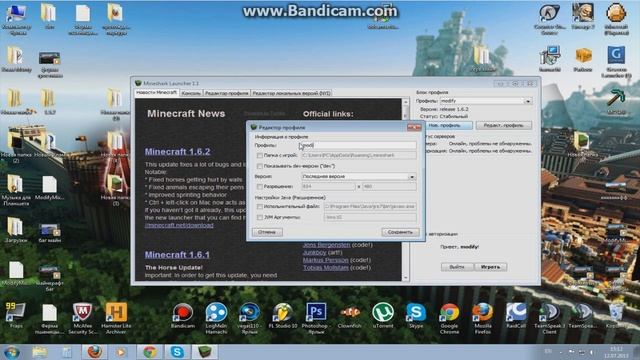Open the 'Tobias Mollstam' link
This screenshot has height=360, width=640.
[326, 268]
